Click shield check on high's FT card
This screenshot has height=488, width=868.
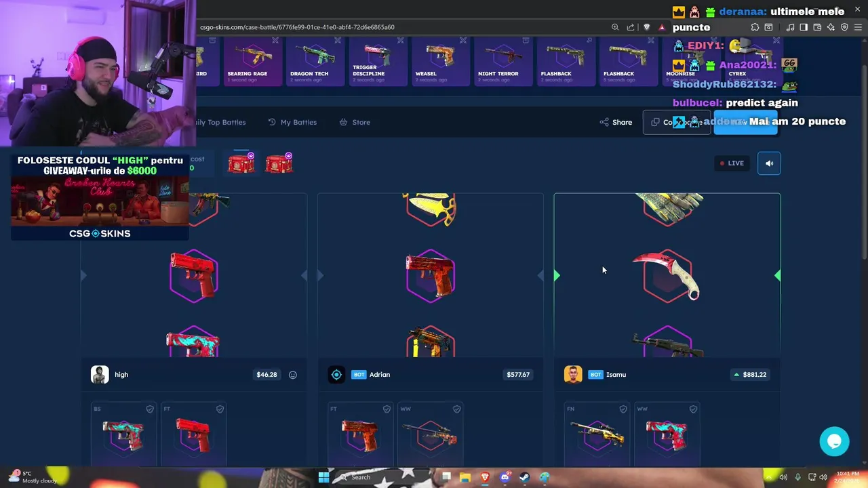(x=220, y=409)
